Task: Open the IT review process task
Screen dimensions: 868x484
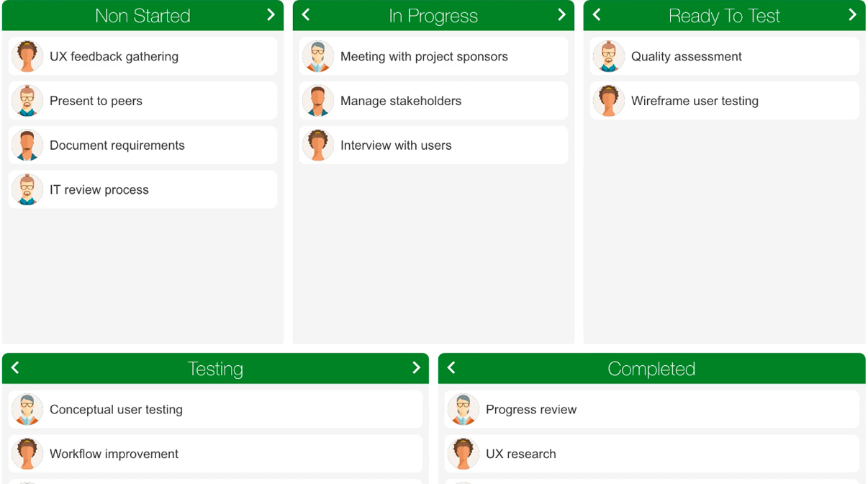Action: point(143,190)
